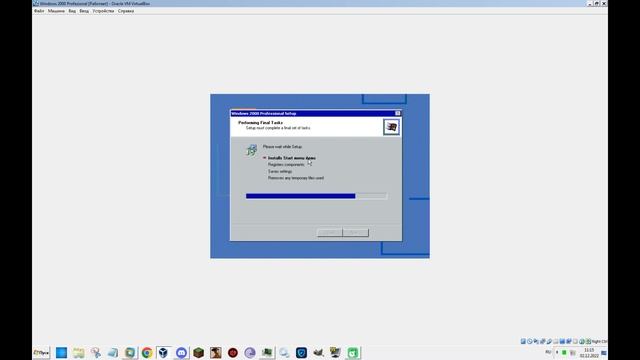Click the network adapter status icon
This screenshot has height=360, width=640.
point(542,341)
